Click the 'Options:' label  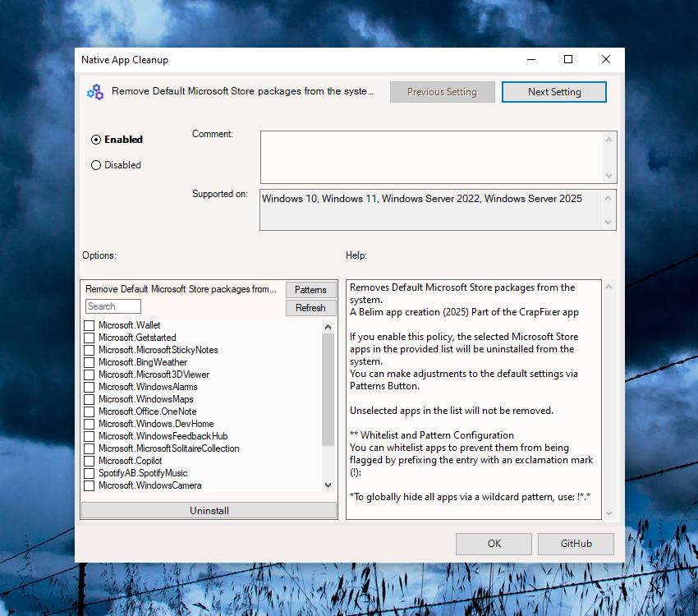coord(99,255)
